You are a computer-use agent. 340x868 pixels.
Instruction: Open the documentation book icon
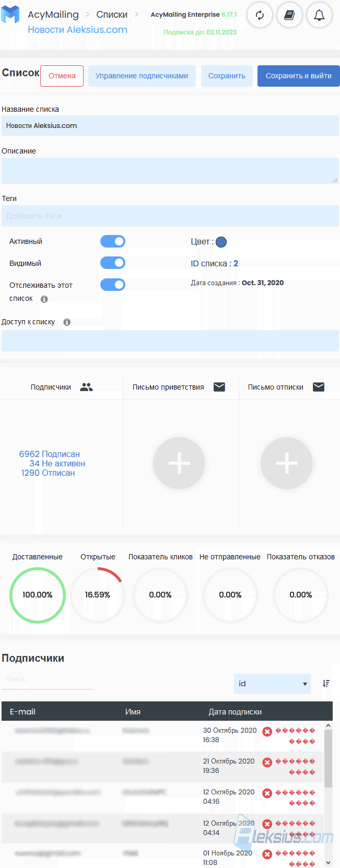point(289,15)
